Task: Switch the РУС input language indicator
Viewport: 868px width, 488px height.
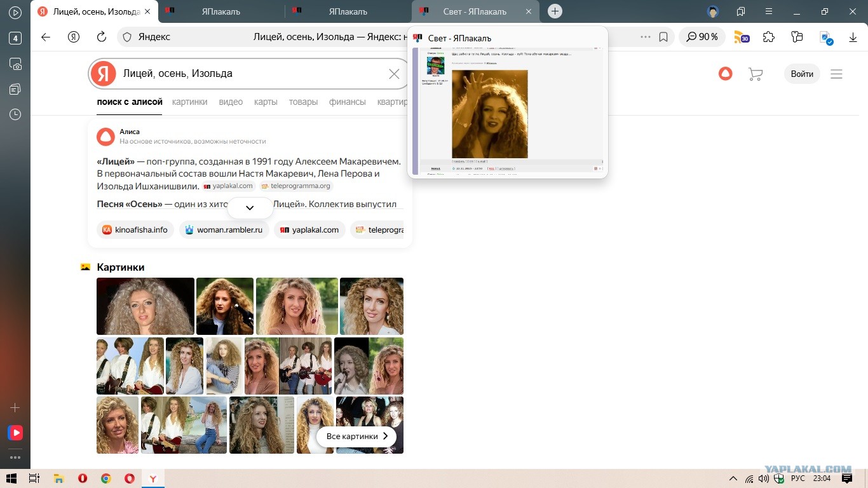Action: point(798,478)
